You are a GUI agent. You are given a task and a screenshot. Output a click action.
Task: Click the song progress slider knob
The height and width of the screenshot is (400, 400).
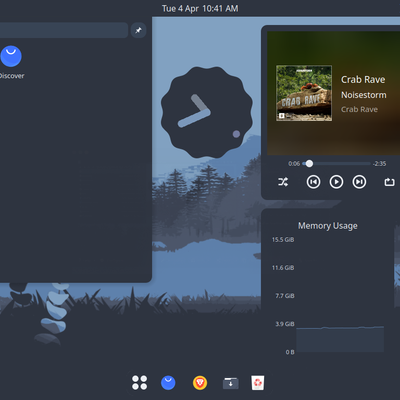(309, 164)
